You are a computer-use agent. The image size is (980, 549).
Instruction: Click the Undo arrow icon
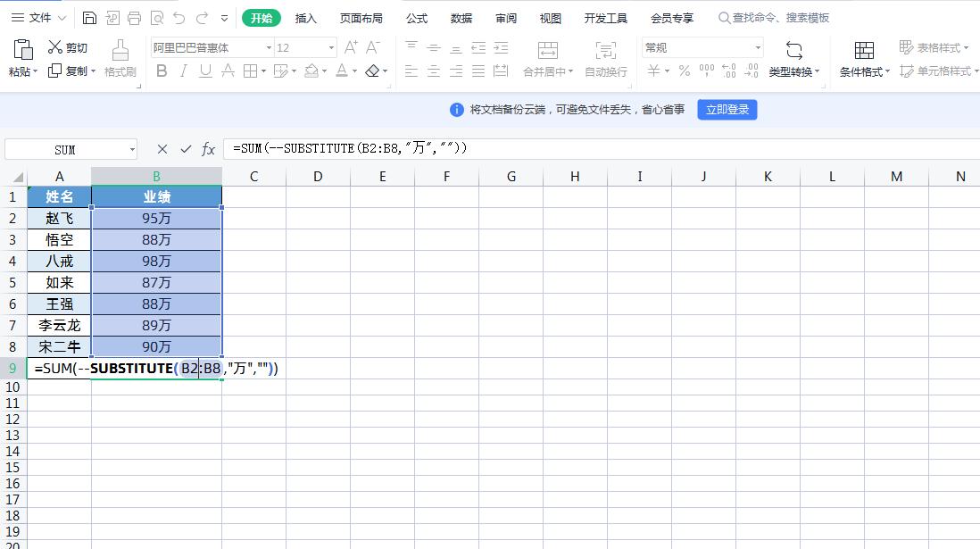point(179,18)
